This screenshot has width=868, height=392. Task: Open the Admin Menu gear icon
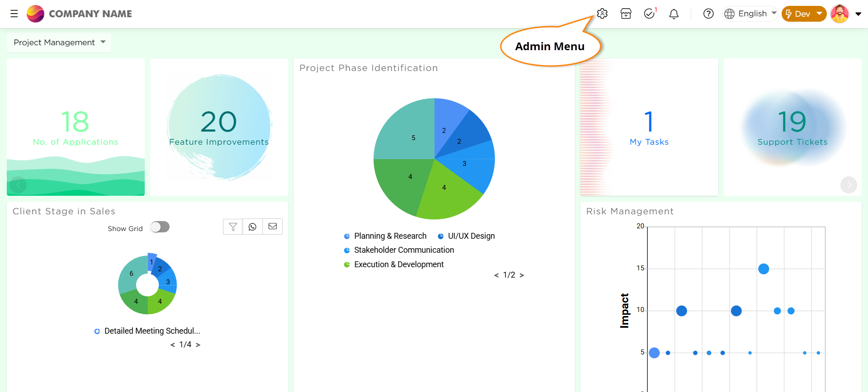pos(602,14)
